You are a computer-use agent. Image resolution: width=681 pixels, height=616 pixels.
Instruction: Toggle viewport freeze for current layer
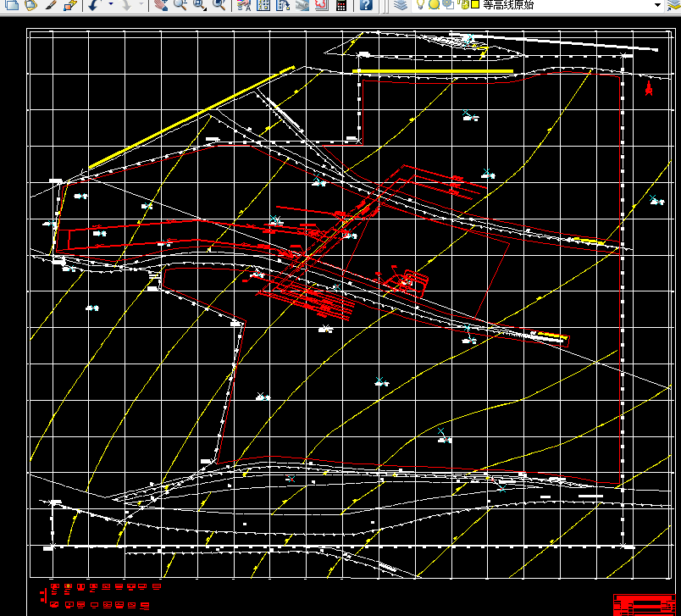click(x=448, y=5)
